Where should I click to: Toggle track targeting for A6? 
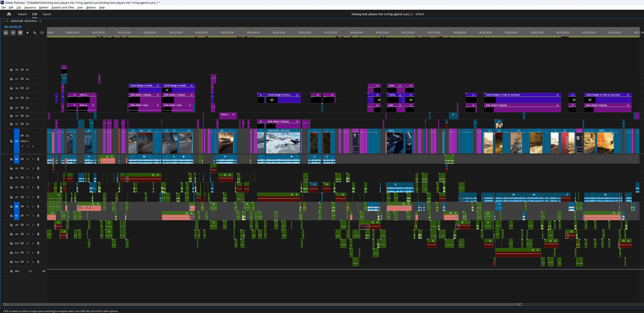(x=17, y=206)
